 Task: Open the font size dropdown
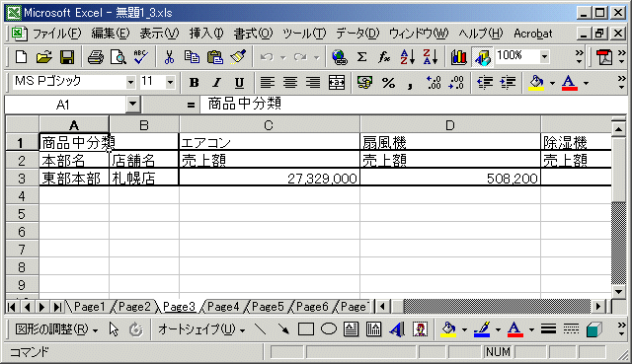[x=170, y=83]
